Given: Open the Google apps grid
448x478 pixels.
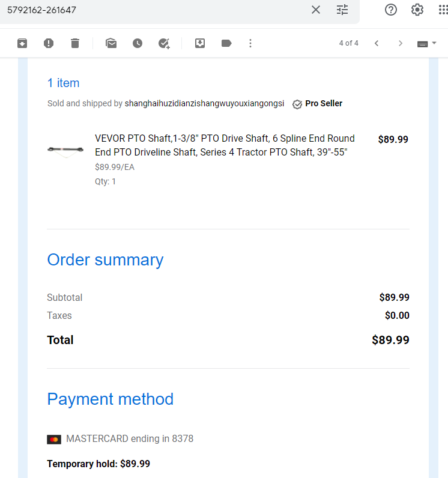Looking at the screenshot, I should 443,10.
